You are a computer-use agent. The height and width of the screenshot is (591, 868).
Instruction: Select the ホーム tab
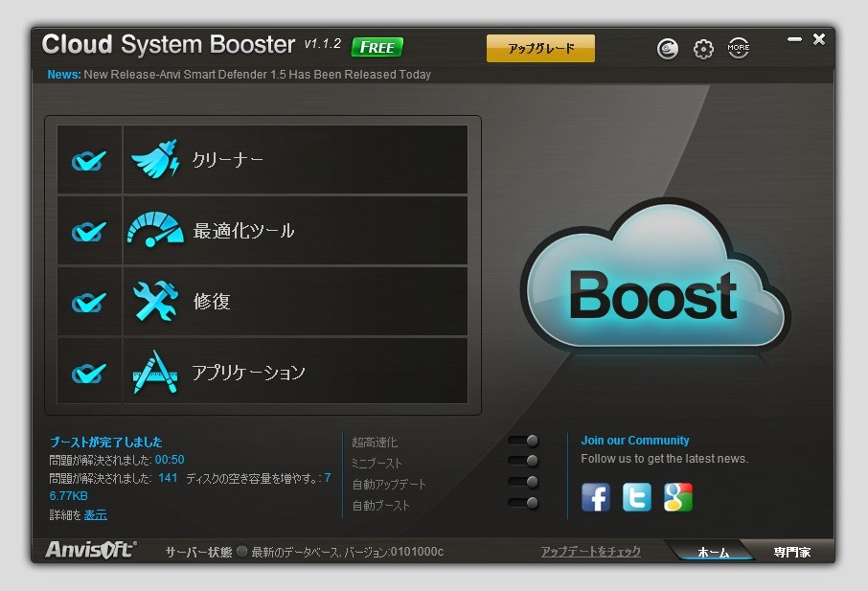pos(714,552)
